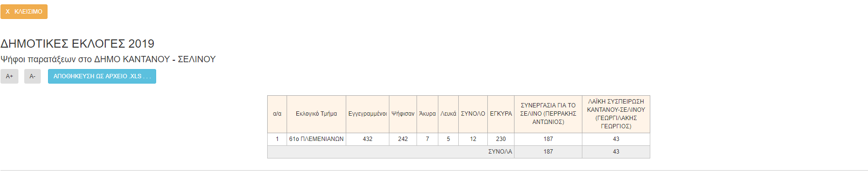Click the Ψήφισαν column header
The height and width of the screenshot is (175, 868).
tap(403, 114)
